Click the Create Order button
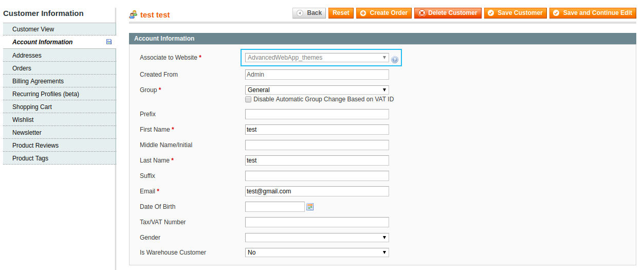 383,13
